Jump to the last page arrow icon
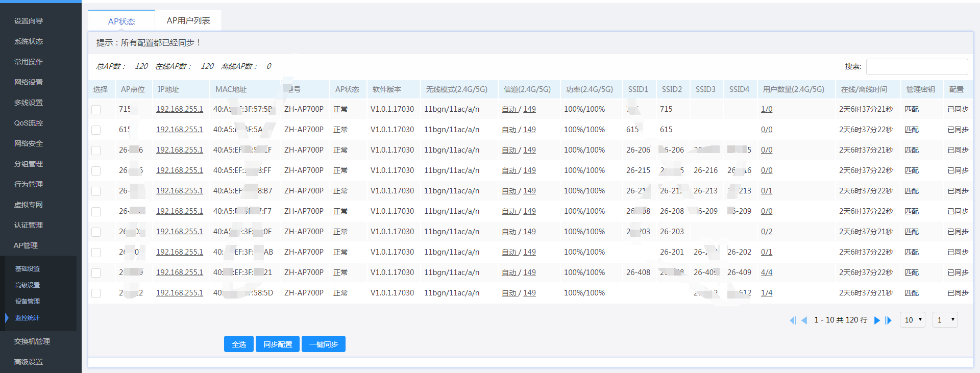980x373 pixels. coord(889,320)
